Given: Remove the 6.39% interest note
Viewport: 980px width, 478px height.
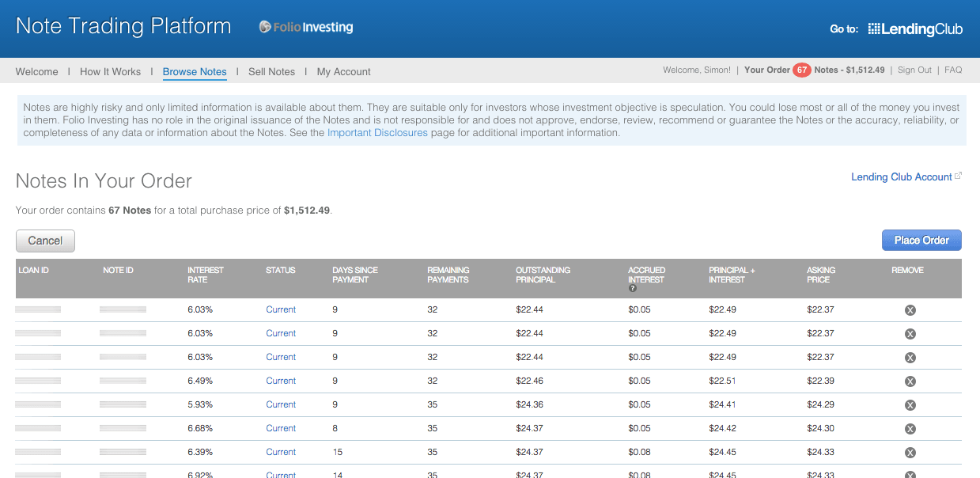Looking at the screenshot, I should pos(910,453).
